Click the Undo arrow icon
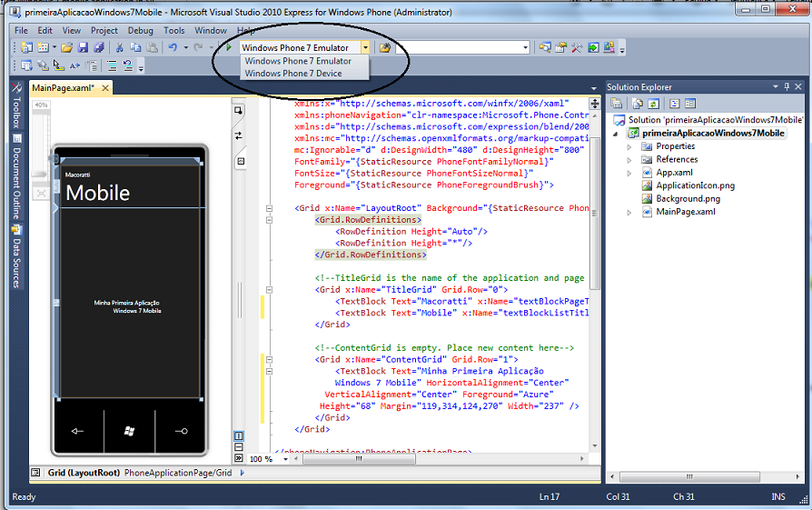The width and height of the screenshot is (812, 510). point(173,47)
